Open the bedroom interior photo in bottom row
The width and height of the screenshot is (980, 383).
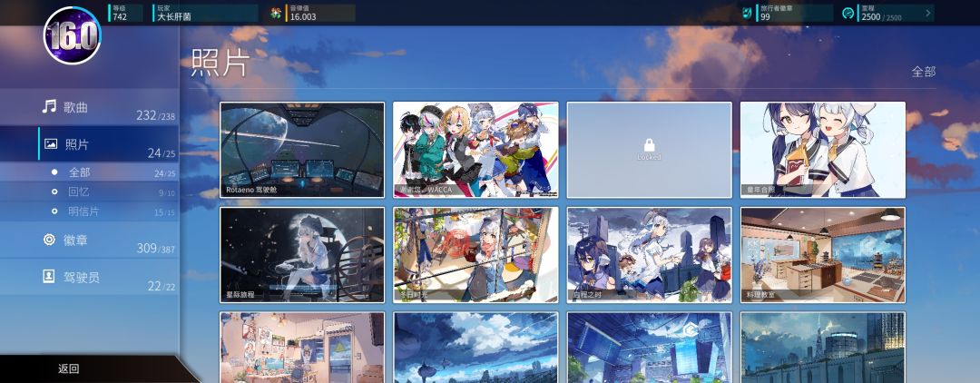[302, 348]
